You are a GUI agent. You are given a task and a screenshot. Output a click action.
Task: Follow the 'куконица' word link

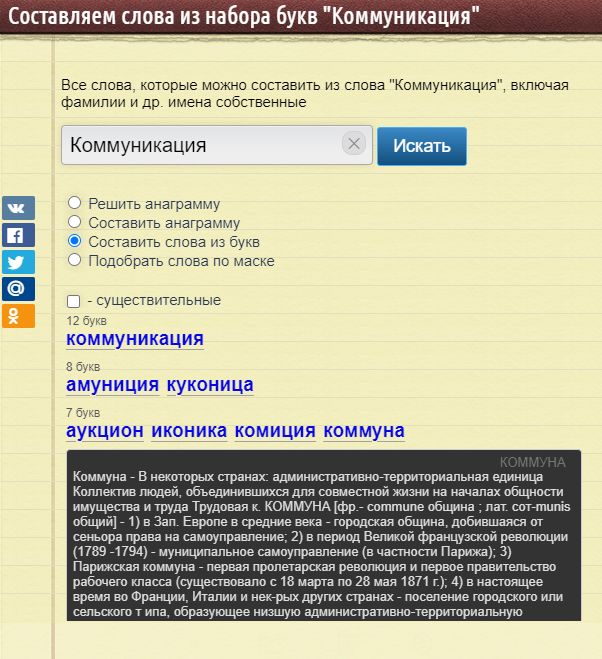pos(210,385)
